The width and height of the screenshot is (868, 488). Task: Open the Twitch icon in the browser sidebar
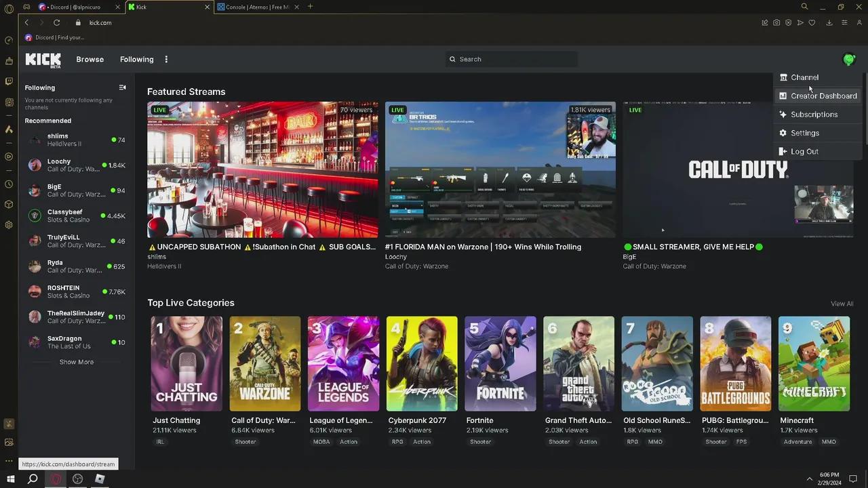pyautogui.click(x=9, y=81)
